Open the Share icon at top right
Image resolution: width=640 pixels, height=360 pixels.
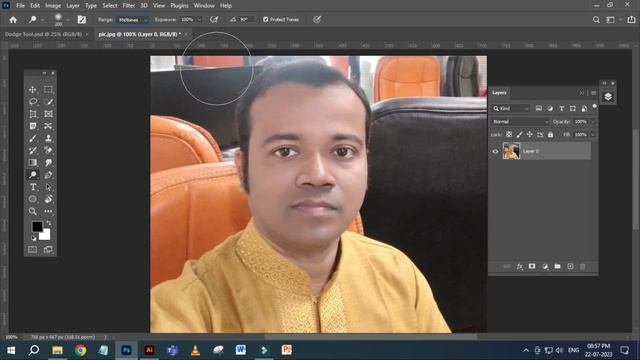point(631,20)
